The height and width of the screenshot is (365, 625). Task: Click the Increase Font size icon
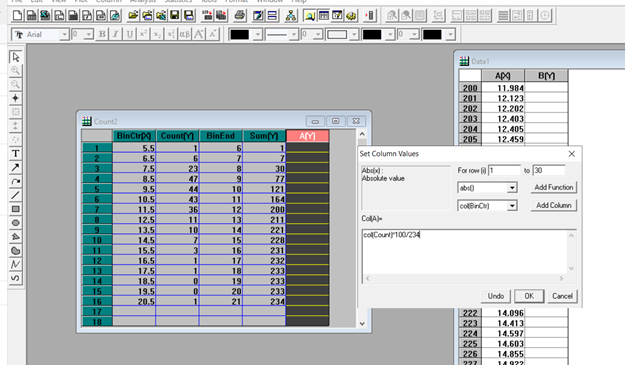pyautogui.click(x=199, y=34)
